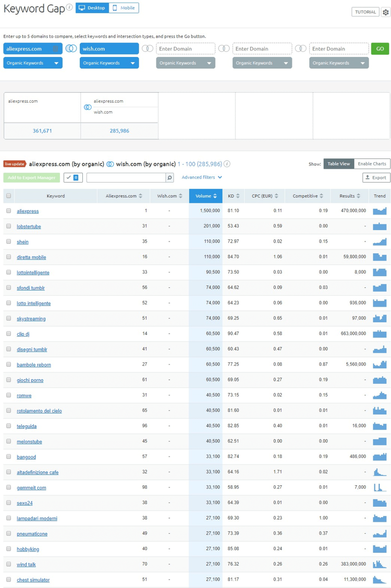Open Organic Keywords dropdown under fourth domain
Screen dimensions: 391x588
(262, 63)
